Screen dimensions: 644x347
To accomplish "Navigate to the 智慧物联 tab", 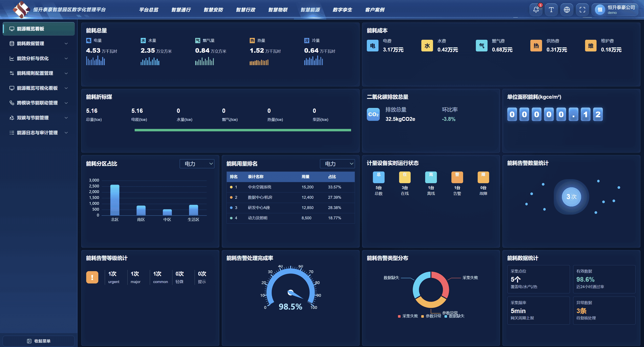I will 278,10.
